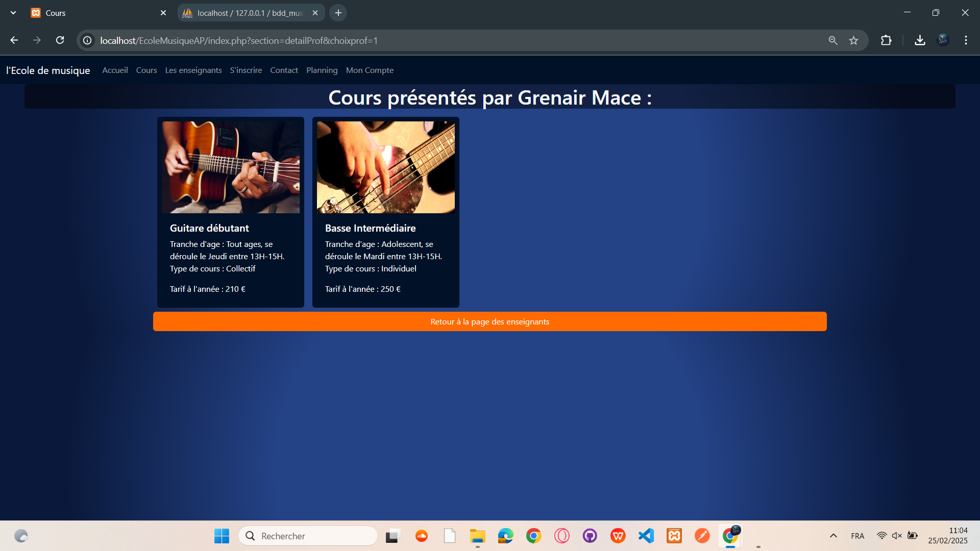
Task: Launch Visual Studio Code from the taskbar
Action: coord(646,536)
